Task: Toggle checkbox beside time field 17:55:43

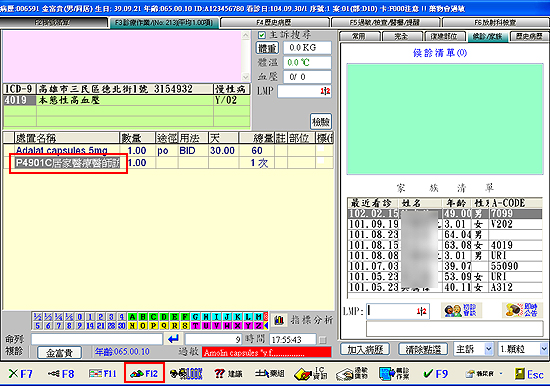Action: click(x=323, y=340)
